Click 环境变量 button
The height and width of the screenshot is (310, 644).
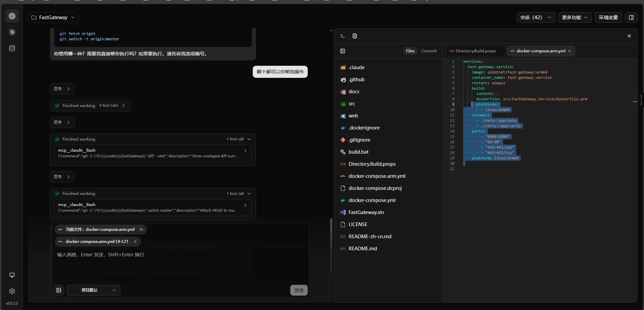(608, 17)
